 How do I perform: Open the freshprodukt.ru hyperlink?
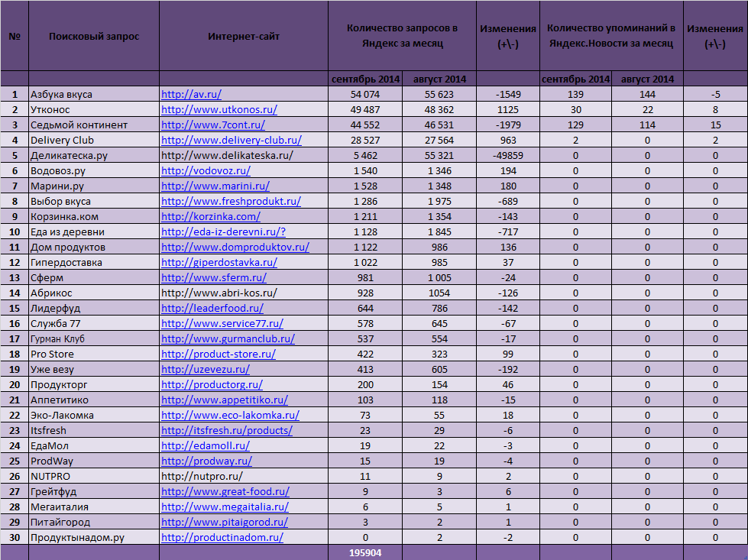[231, 201]
